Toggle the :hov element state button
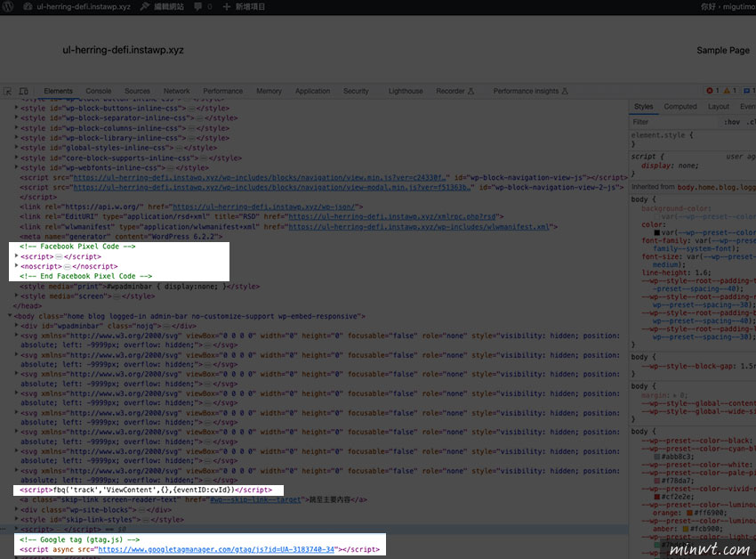The image size is (756, 559). click(731, 122)
